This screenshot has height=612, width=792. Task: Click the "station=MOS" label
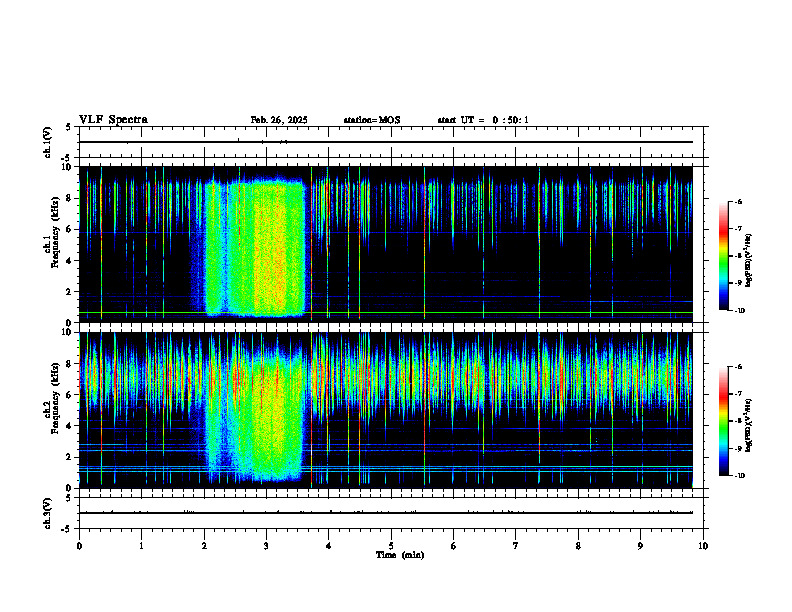pyautogui.click(x=372, y=120)
